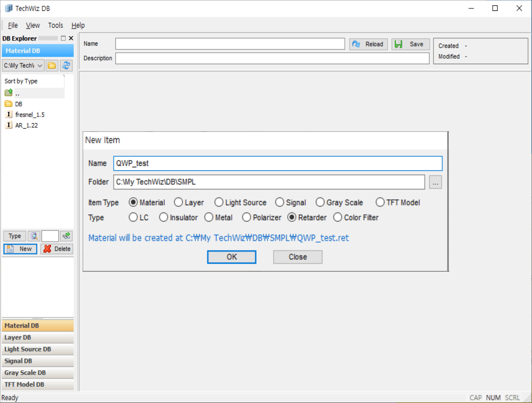532x403 pixels.
Task: Select the Color Filter type radio
Action: (338, 218)
